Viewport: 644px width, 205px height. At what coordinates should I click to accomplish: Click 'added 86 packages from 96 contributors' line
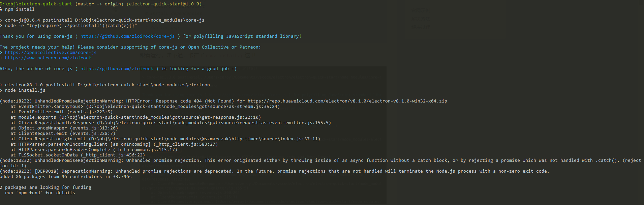pyautogui.click(x=66, y=177)
